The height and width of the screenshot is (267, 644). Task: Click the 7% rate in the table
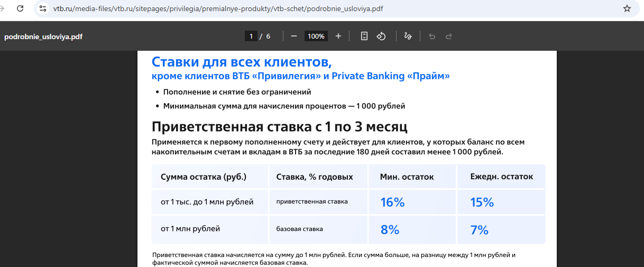[x=479, y=230]
